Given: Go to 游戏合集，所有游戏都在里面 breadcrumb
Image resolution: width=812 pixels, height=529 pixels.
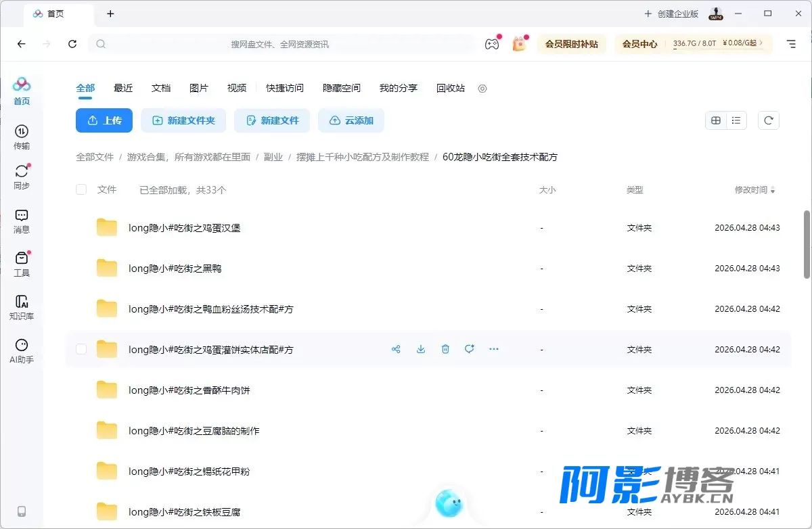Looking at the screenshot, I should [189, 157].
